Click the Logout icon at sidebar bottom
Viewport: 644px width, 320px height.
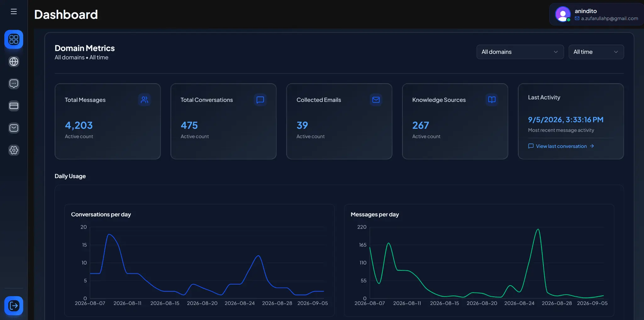click(x=14, y=306)
